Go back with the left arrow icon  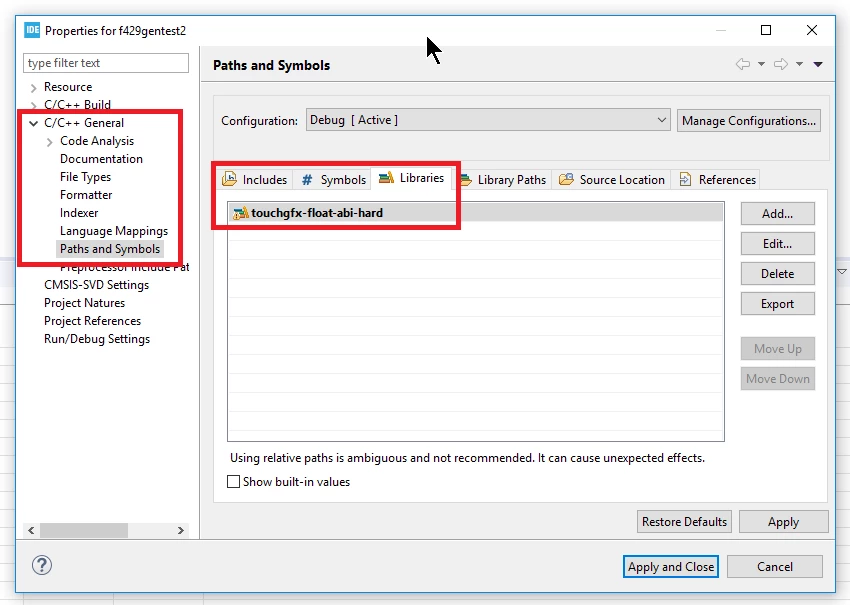click(743, 64)
